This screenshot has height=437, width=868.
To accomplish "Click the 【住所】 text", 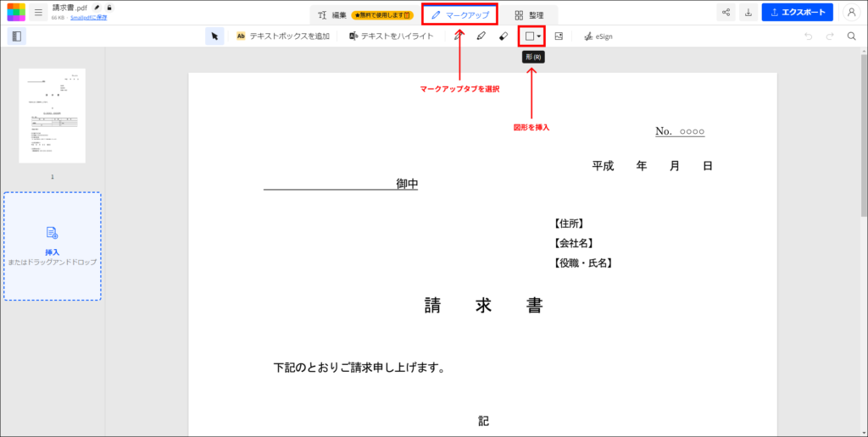I will [569, 224].
